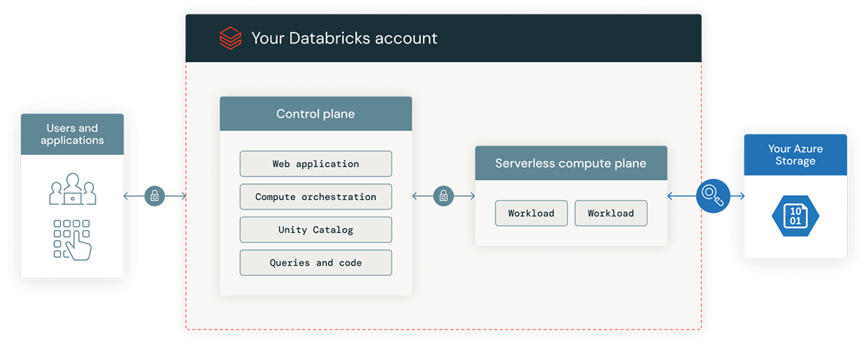Click the users group icon

pyautogui.click(x=72, y=190)
